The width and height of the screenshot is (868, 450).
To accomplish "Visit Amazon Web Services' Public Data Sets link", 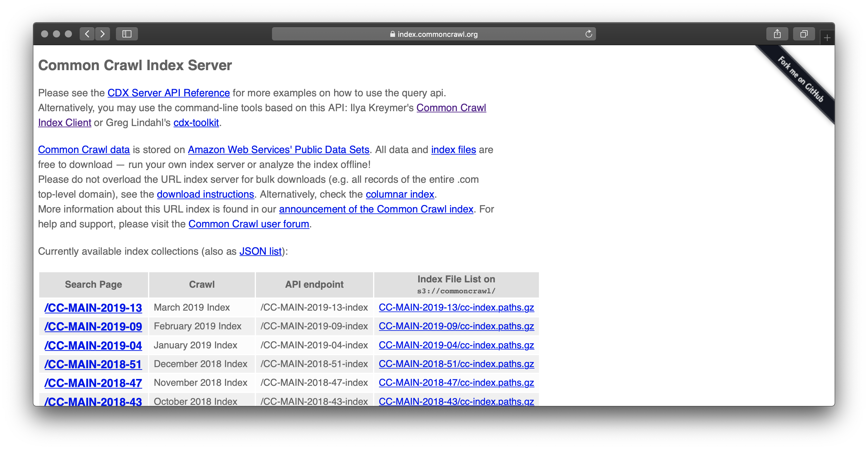I will coord(279,150).
